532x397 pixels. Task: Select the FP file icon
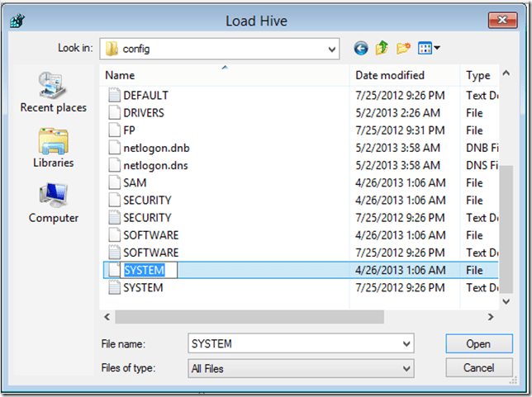coord(114,130)
